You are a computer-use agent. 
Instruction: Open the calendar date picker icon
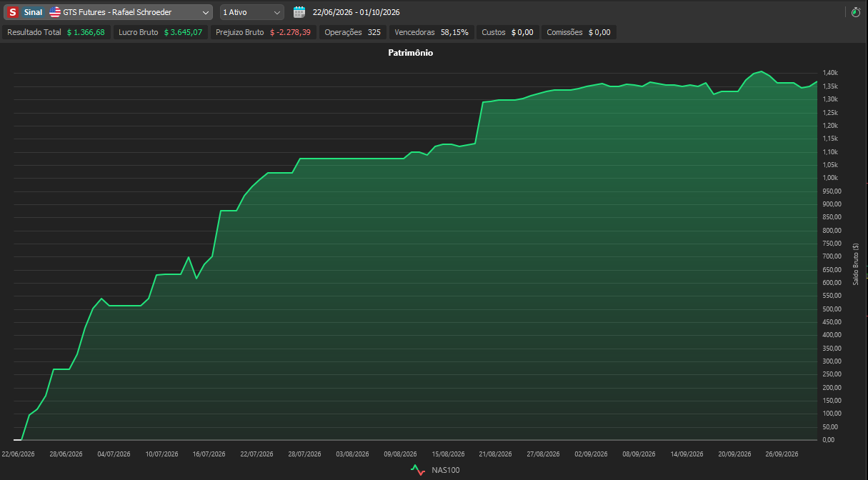tap(299, 12)
